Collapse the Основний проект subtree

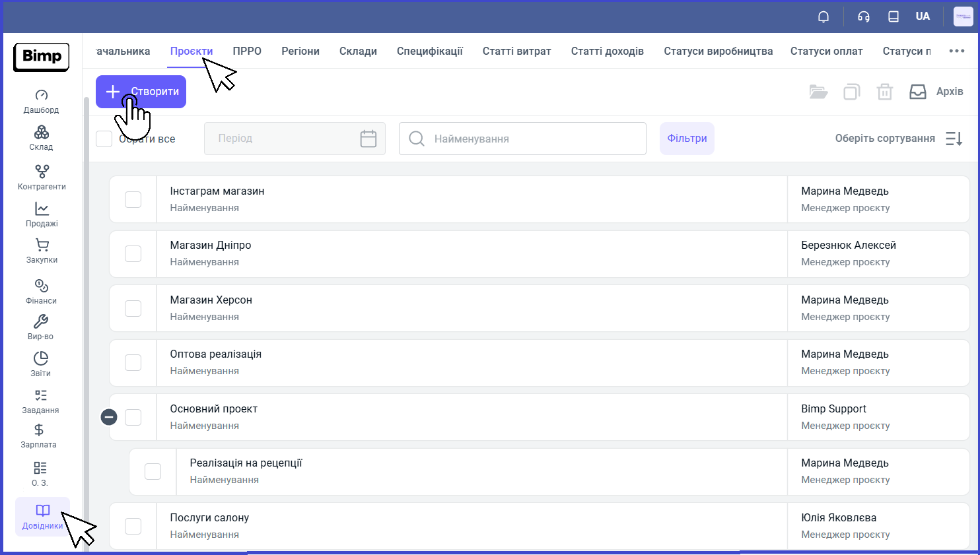point(109,417)
